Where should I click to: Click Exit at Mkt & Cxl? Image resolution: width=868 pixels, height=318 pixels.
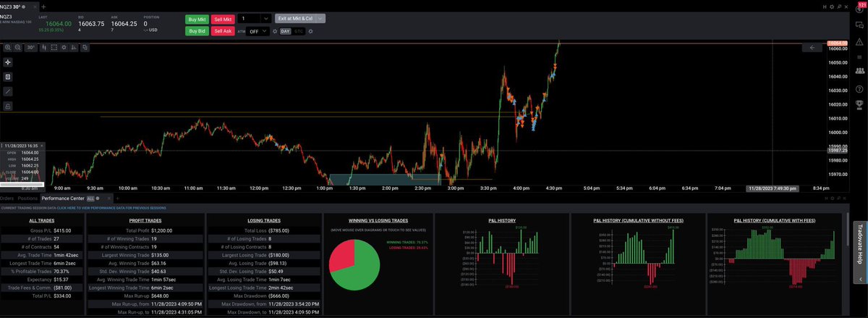point(295,18)
